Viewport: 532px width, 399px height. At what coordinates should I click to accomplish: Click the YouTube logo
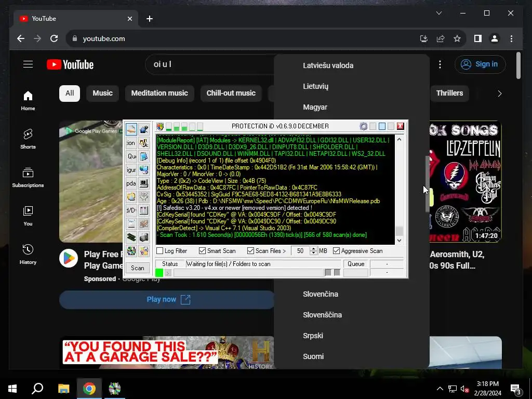tap(70, 64)
